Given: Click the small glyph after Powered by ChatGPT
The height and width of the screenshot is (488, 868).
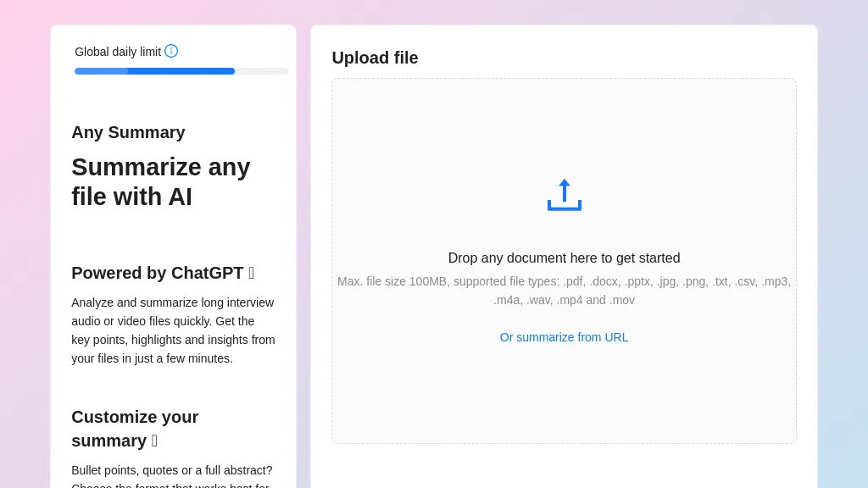Looking at the screenshot, I should point(252,274).
